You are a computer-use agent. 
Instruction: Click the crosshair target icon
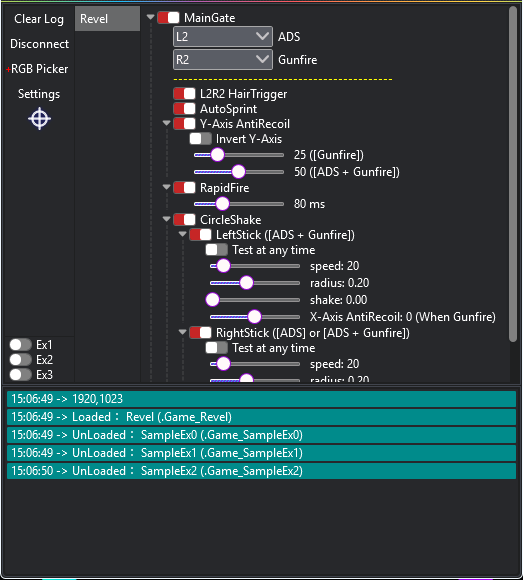pos(39,119)
